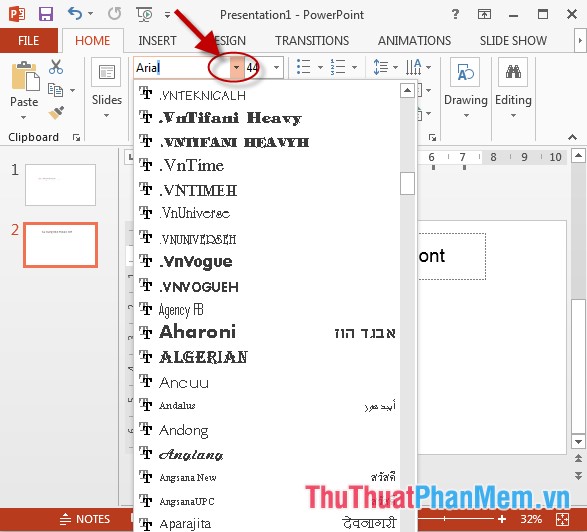This screenshot has width=587, height=532.
Task: Go to next slide double-arrow
Action: point(578,476)
